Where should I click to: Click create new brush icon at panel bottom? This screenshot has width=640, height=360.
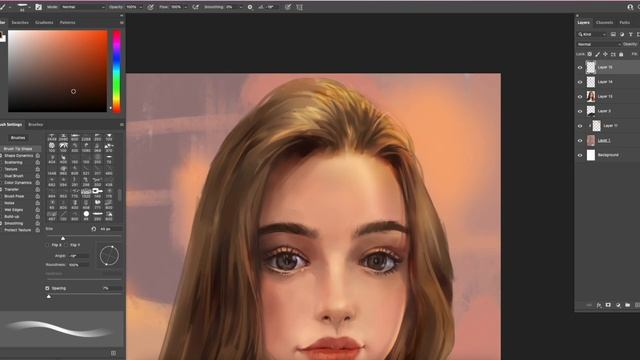coord(113,353)
